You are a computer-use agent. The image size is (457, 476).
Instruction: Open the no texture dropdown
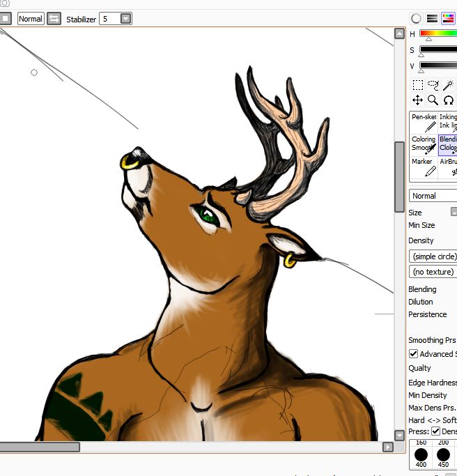coord(433,272)
